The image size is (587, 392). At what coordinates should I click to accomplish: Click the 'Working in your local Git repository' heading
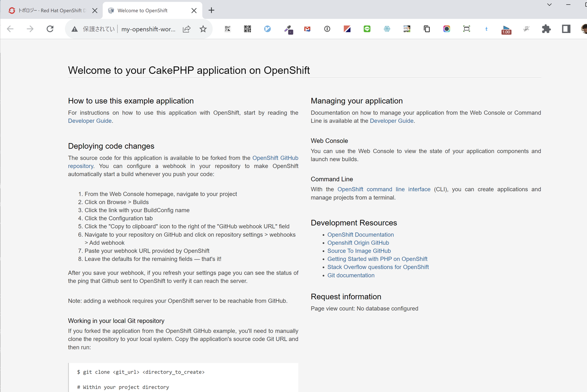coord(116,321)
